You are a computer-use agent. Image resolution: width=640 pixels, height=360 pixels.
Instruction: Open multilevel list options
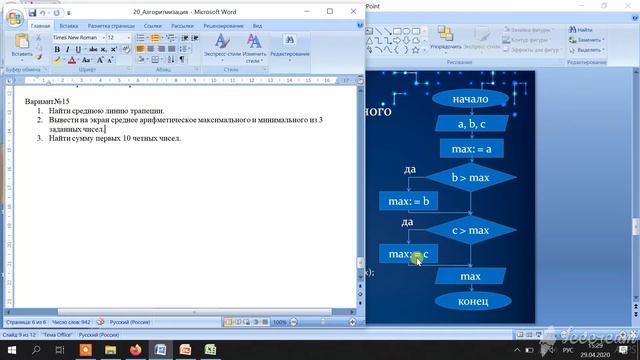171,38
